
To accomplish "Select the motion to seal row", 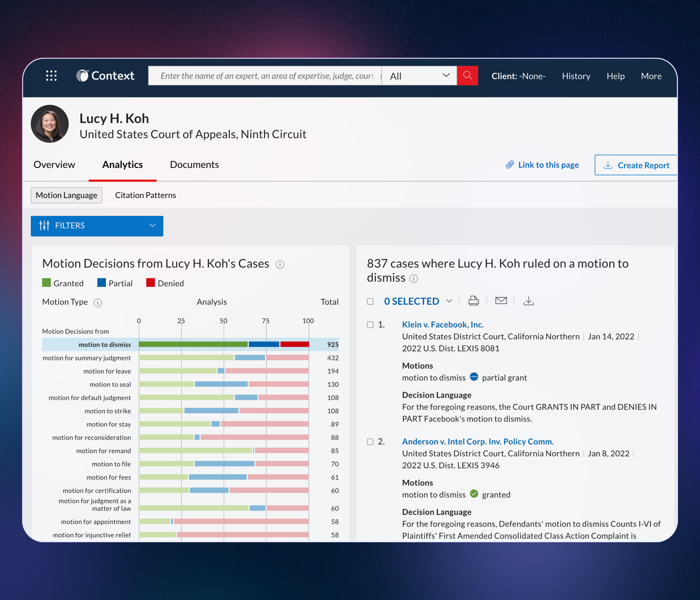I will click(x=190, y=384).
